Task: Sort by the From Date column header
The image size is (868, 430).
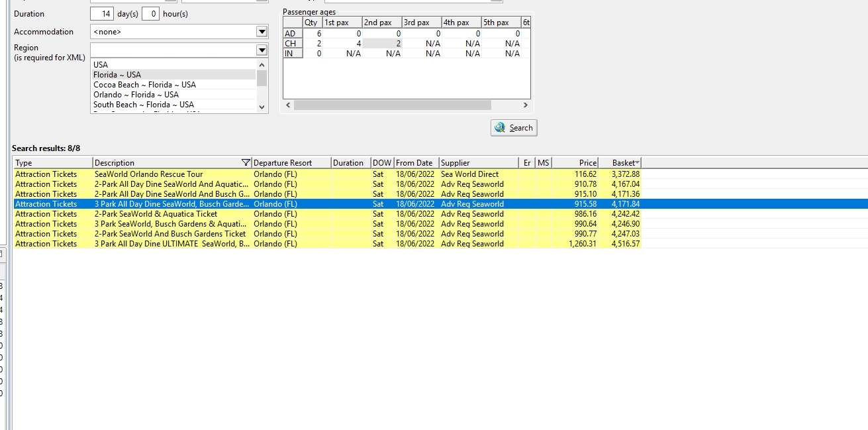Action: pyautogui.click(x=416, y=163)
